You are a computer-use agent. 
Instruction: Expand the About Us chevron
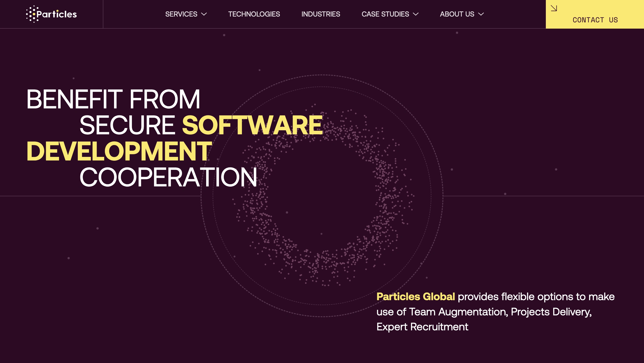pos(481,14)
